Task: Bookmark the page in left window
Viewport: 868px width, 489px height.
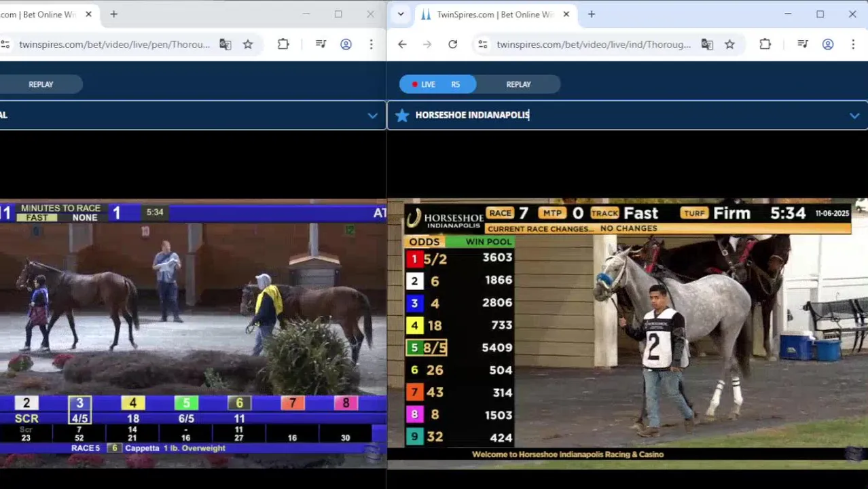Action: (248, 44)
